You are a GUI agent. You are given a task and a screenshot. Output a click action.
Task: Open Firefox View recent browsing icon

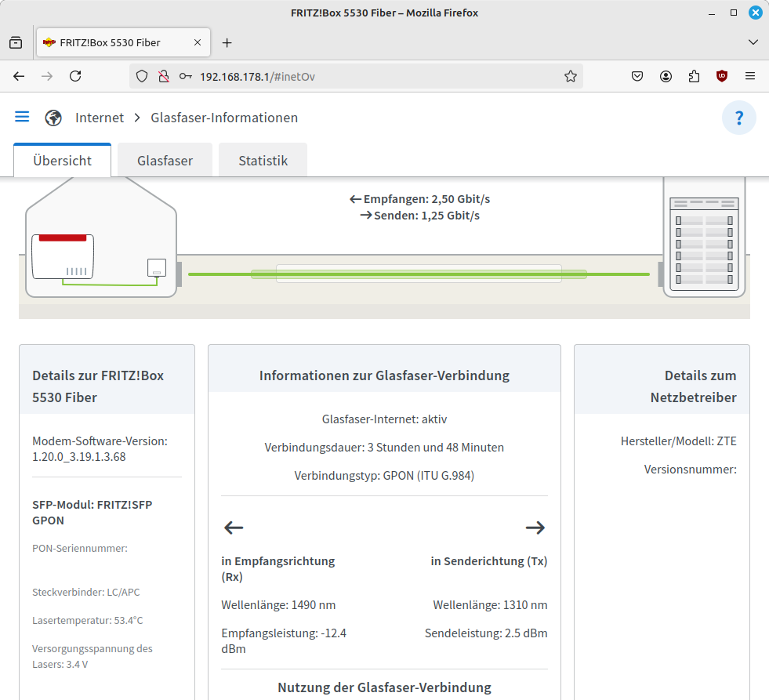(x=16, y=42)
